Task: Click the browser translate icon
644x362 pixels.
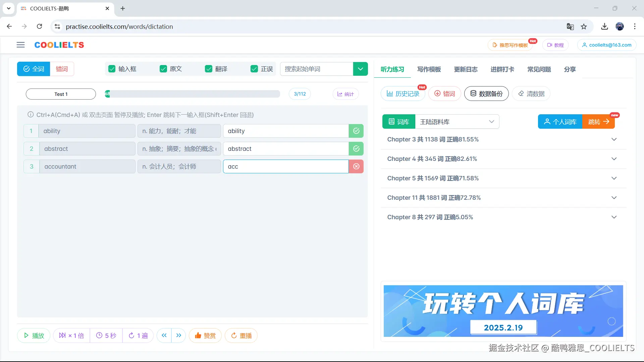Action: [x=570, y=26]
